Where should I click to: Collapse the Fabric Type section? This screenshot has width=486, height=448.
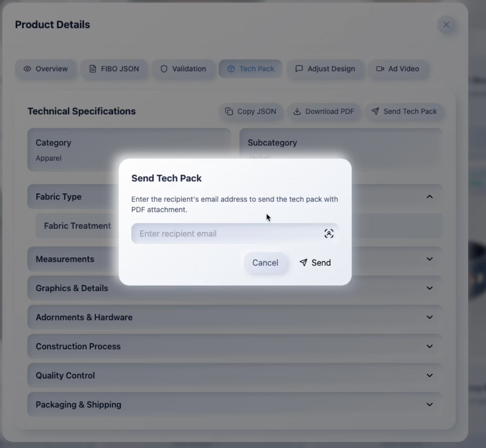(x=429, y=197)
